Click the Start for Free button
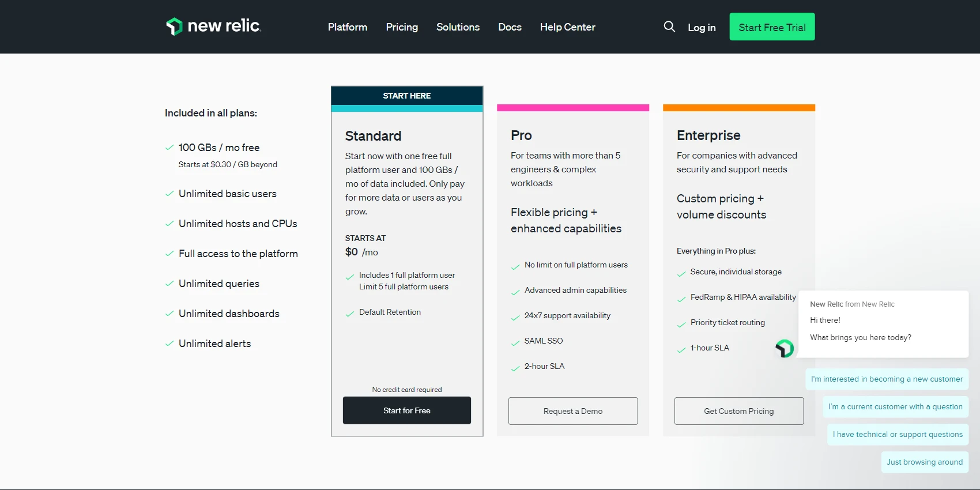Screen dimensions: 980x490 click(407, 410)
